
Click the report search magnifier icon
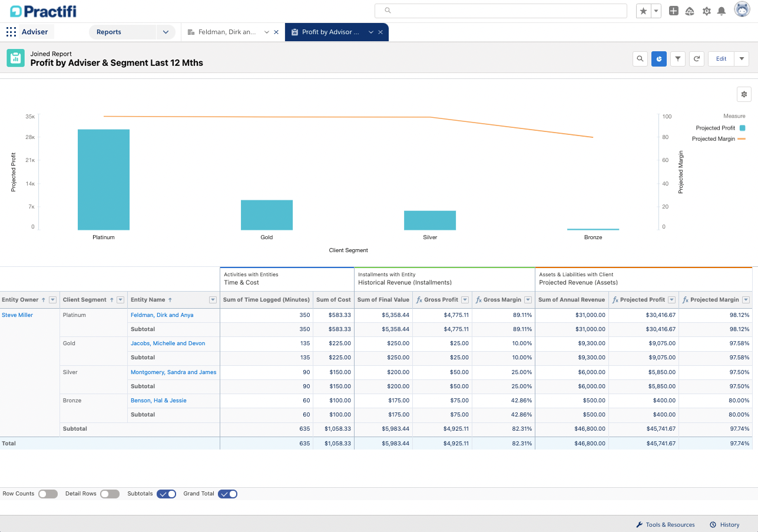click(x=640, y=59)
